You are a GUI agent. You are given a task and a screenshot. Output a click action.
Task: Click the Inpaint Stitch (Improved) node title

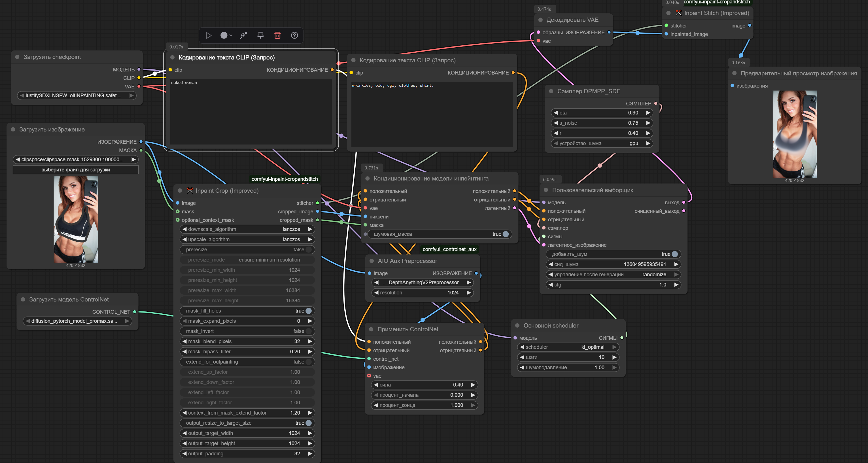point(716,13)
